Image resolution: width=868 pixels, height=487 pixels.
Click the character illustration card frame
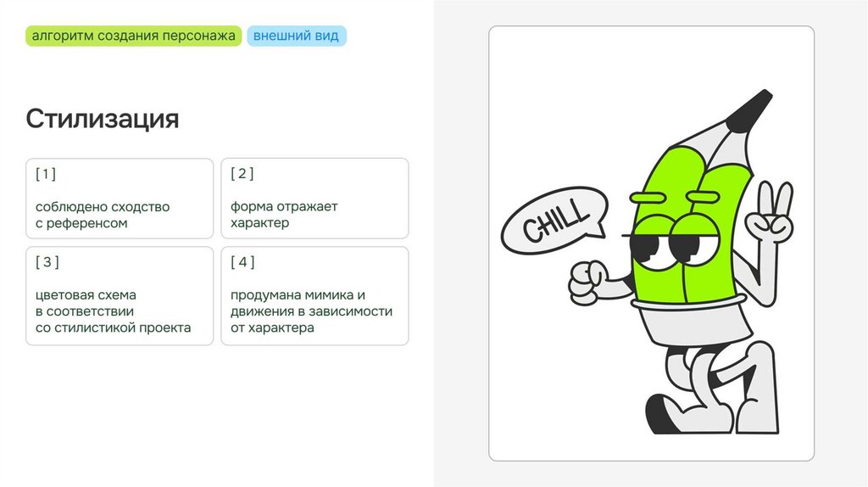pyautogui.click(x=651, y=243)
